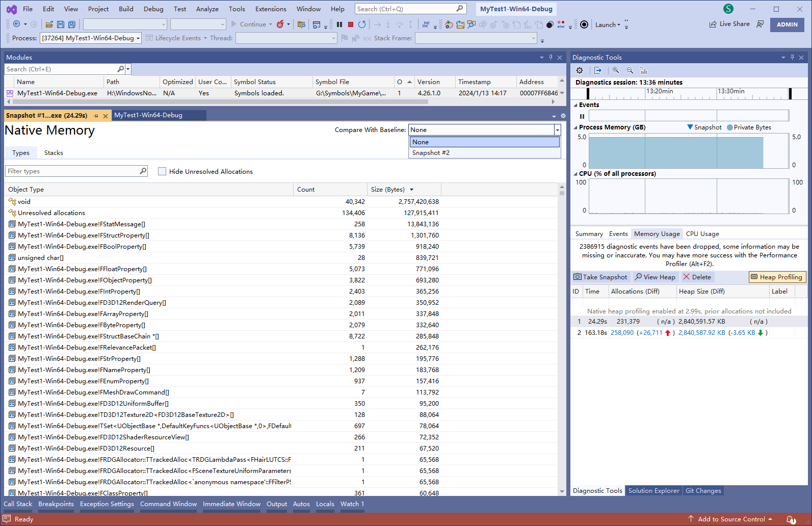The image size is (812, 526).
Task: Pin the Snapshot #1 document tab
Action: (x=96, y=116)
